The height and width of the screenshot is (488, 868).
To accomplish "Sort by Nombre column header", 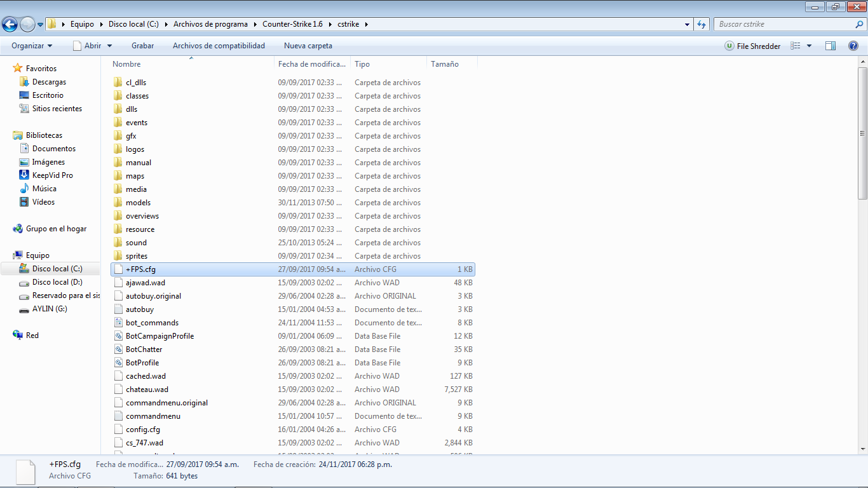I will tap(192, 64).
